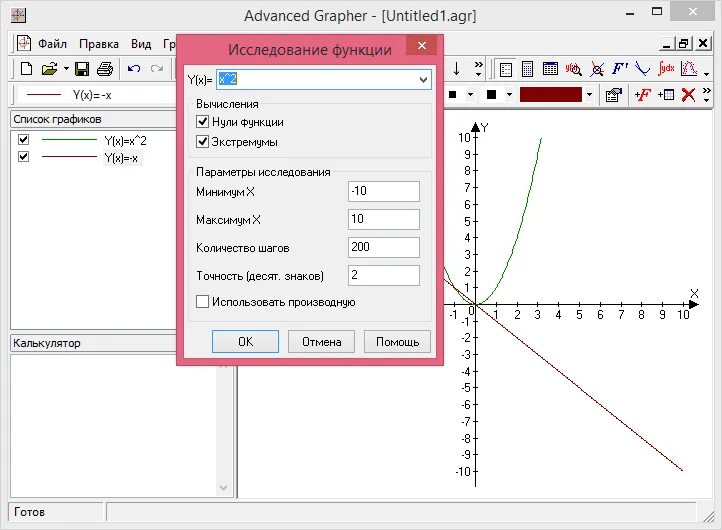Click the Калькулятор panel header
Screen dimensions: 722x530
click(x=93, y=343)
